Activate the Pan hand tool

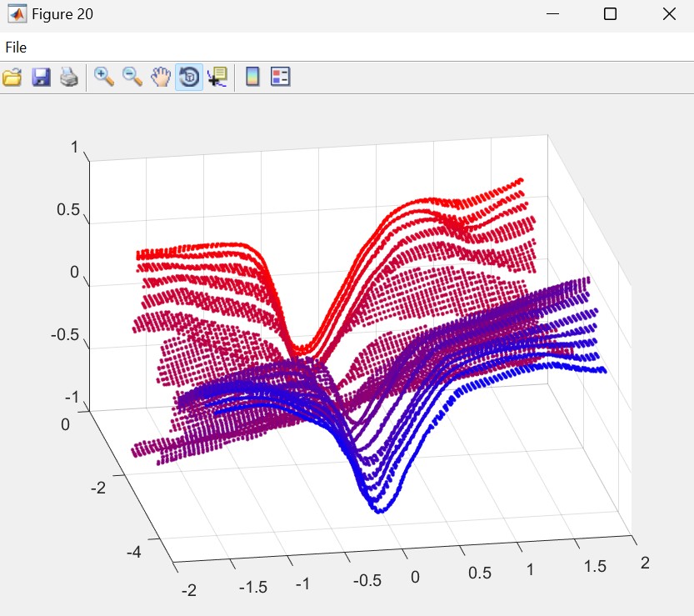point(160,78)
